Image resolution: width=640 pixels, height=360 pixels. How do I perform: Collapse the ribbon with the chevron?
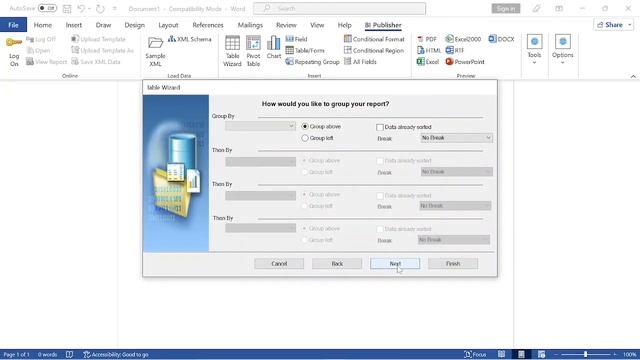(x=633, y=76)
